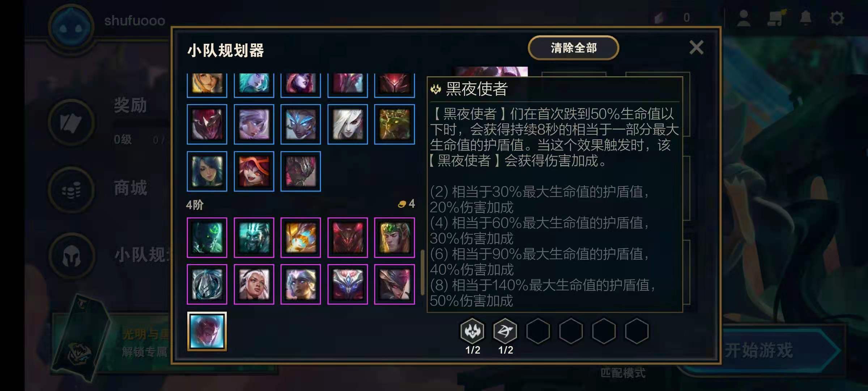Select the highlighted 5-cost champion portrait

click(x=207, y=331)
